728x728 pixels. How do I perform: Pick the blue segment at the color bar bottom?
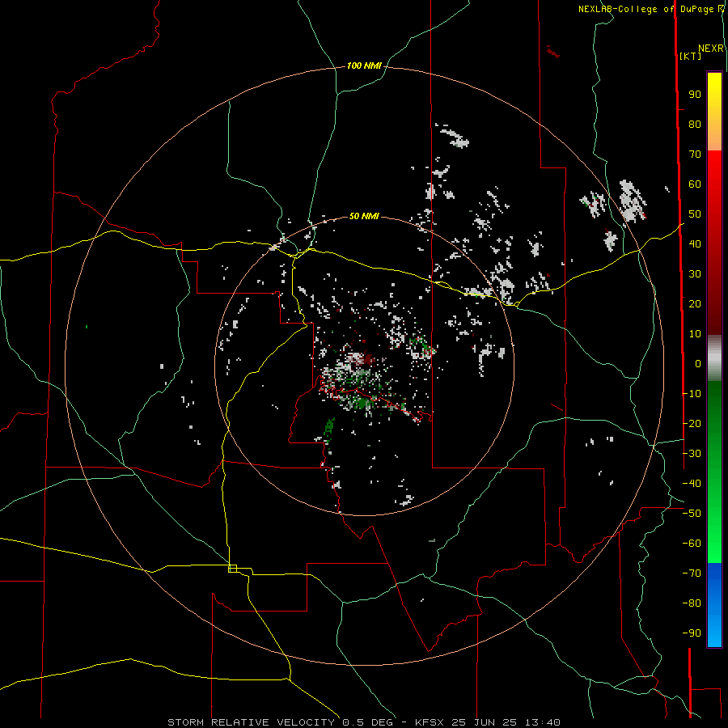(x=714, y=605)
